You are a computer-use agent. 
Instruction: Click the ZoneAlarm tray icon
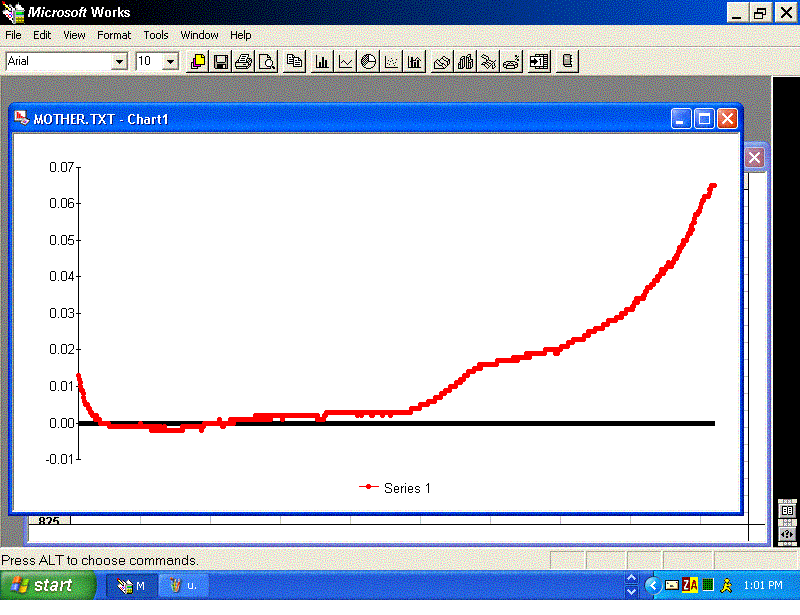point(690,585)
